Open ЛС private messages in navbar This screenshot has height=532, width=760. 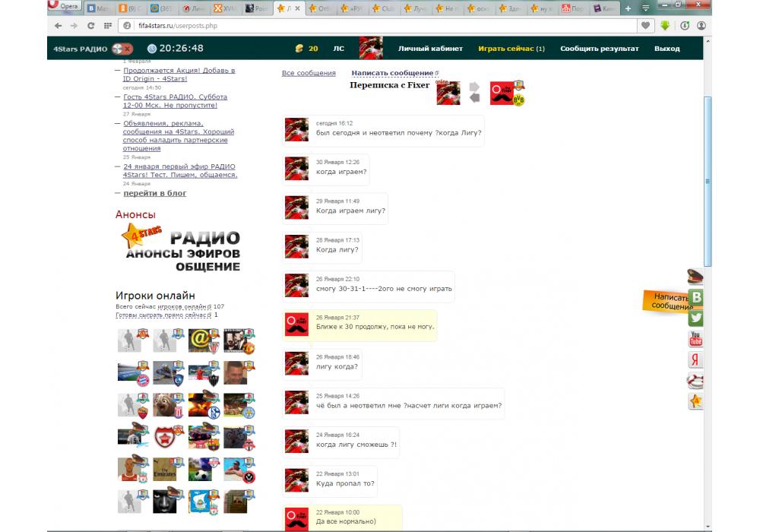coord(338,49)
